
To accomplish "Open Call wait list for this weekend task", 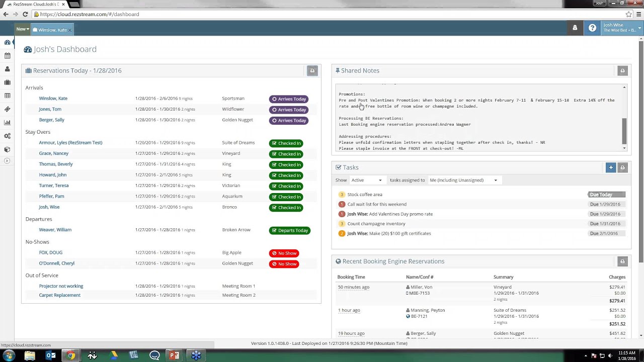I will click(x=377, y=204).
